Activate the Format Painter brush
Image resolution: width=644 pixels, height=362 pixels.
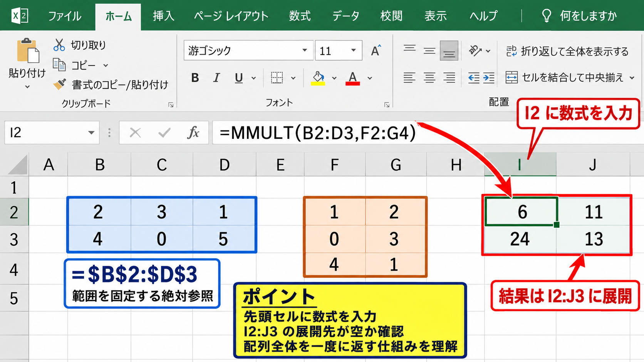click(x=59, y=84)
